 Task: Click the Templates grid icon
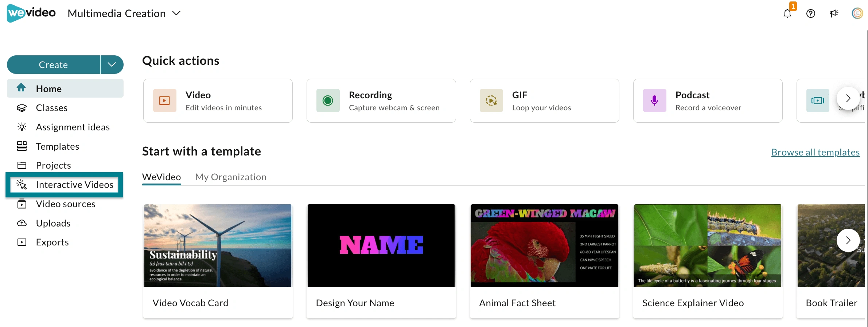click(x=22, y=146)
